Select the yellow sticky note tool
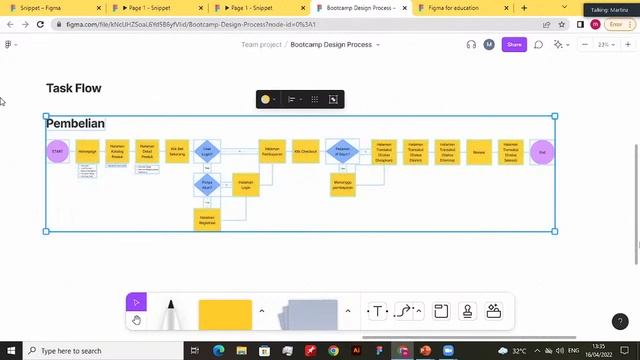640x360 pixels. (225, 315)
